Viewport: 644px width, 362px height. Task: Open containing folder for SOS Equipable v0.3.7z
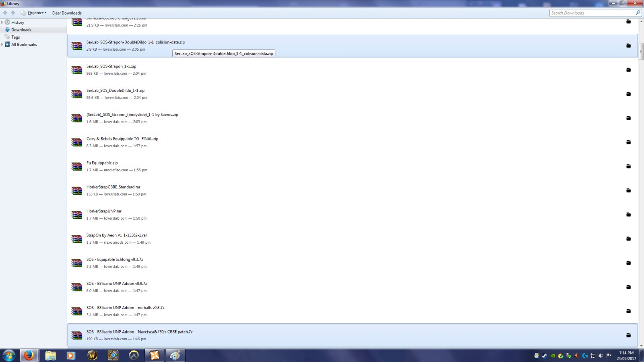(628, 263)
